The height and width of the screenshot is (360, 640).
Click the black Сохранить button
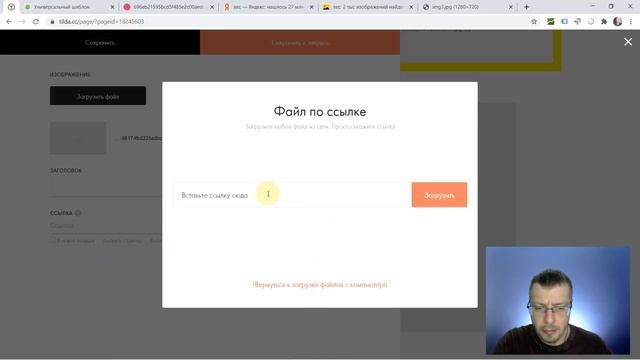coord(100,42)
